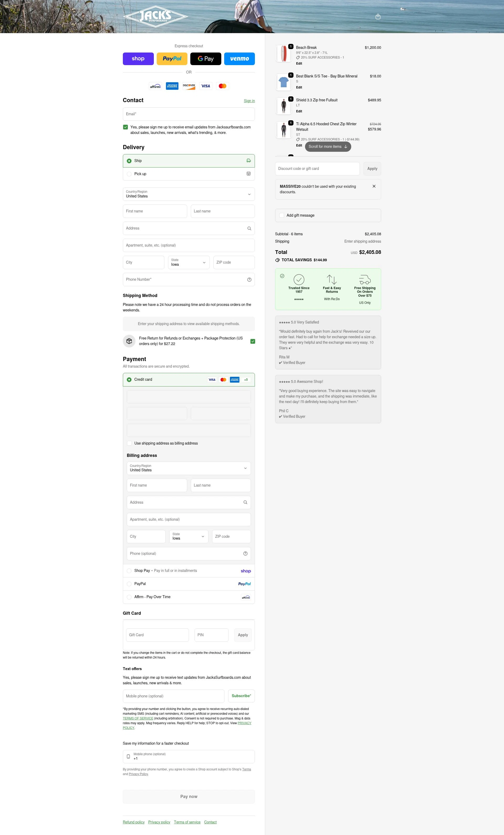Click the billing Phone help question icon
The image size is (504, 835).
click(x=245, y=554)
